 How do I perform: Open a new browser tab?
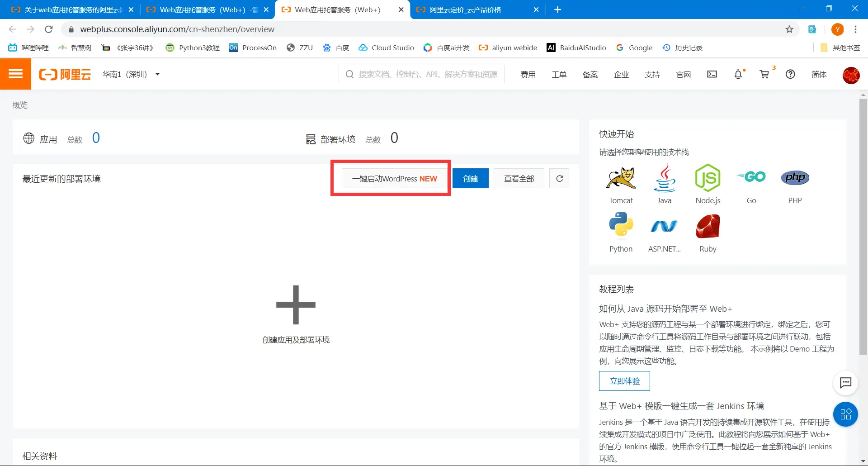[x=557, y=10]
